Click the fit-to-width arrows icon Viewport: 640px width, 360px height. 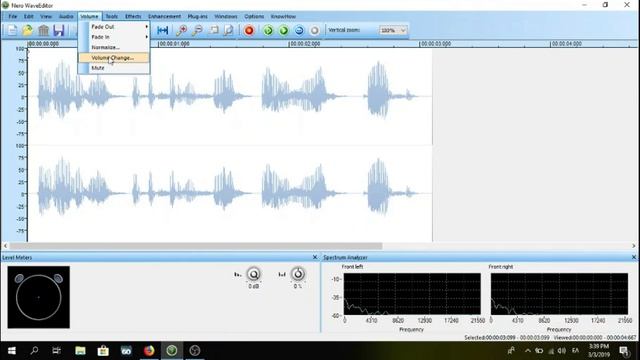162,30
